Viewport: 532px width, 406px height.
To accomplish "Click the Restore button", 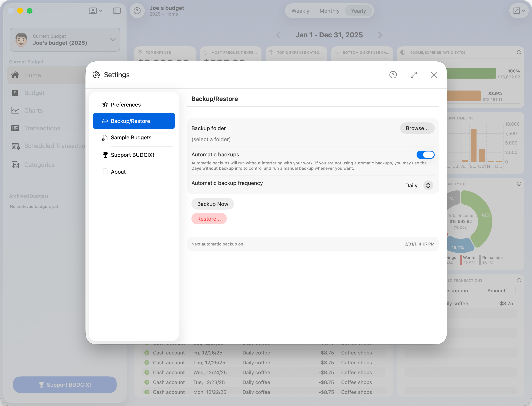I will 209,218.
